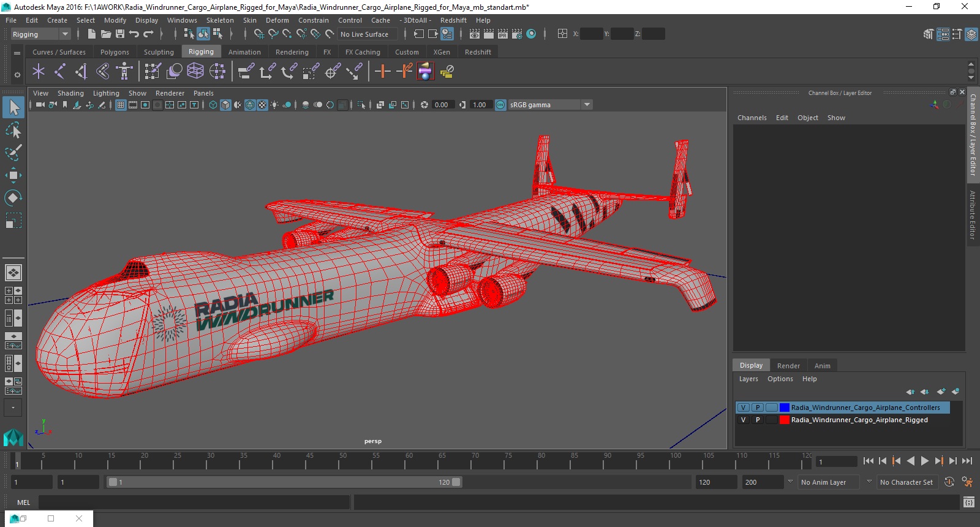Click the Redo arrow icon
Viewport: 980px width, 527px height.
pos(148,34)
